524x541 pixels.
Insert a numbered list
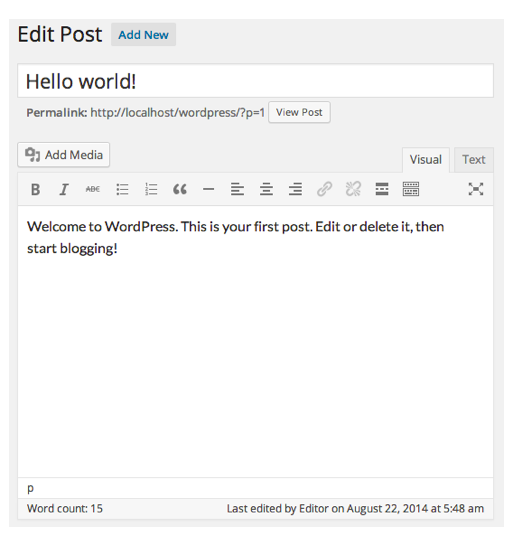(151, 189)
